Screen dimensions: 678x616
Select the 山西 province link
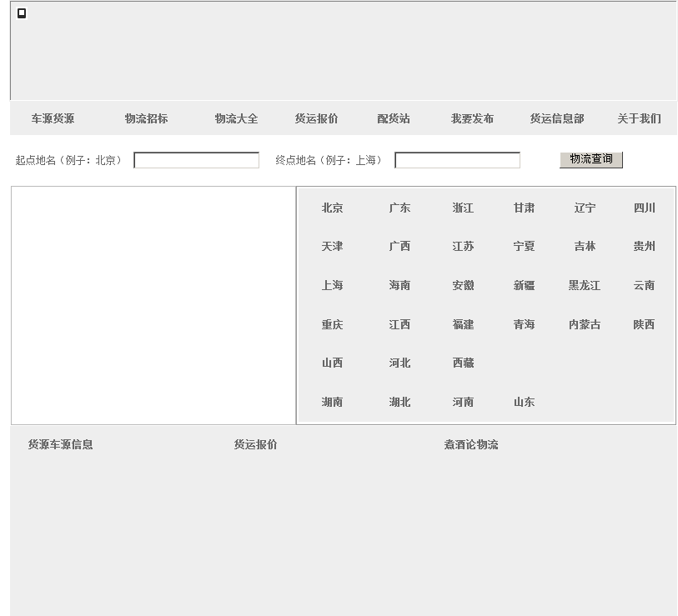[332, 363]
